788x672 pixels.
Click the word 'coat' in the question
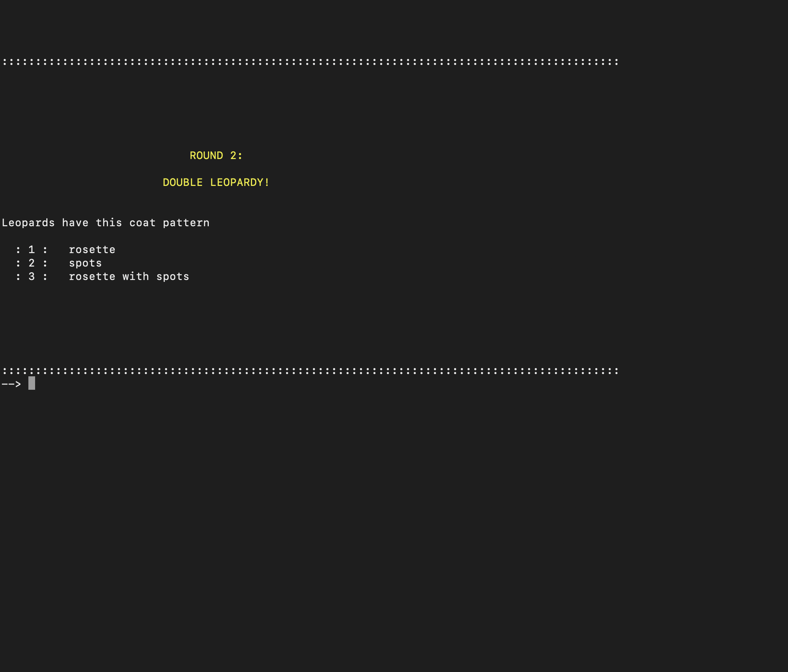(x=142, y=223)
